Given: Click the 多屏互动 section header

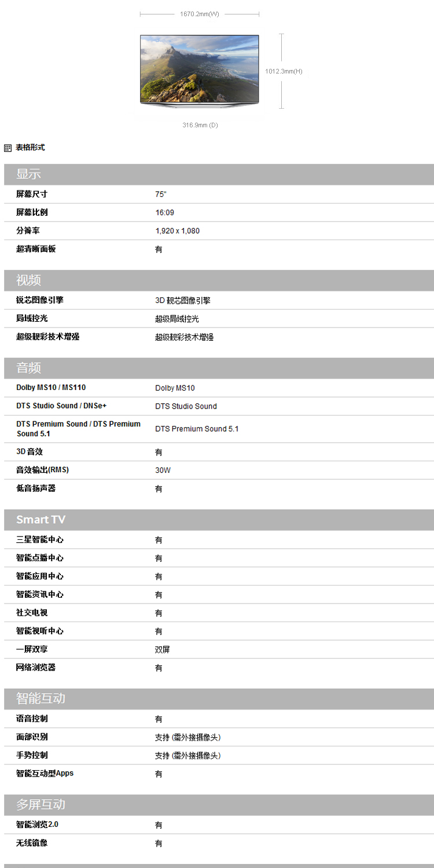Looking at the screenshot, I should tap(41, 804).
